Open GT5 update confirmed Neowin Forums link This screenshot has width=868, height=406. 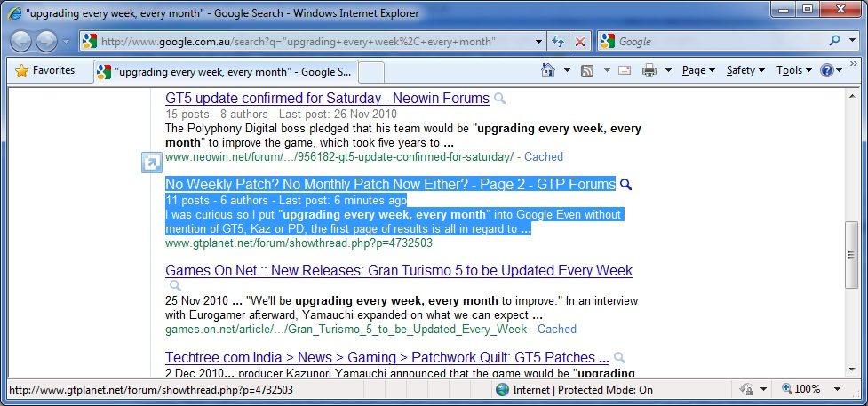coord(327,98)
